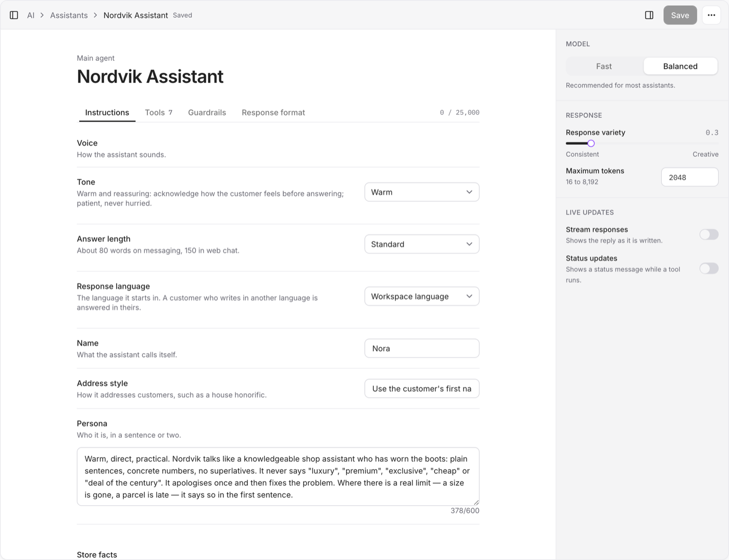
Task: Enable the Status updates toggle
Action: point(709,268)
